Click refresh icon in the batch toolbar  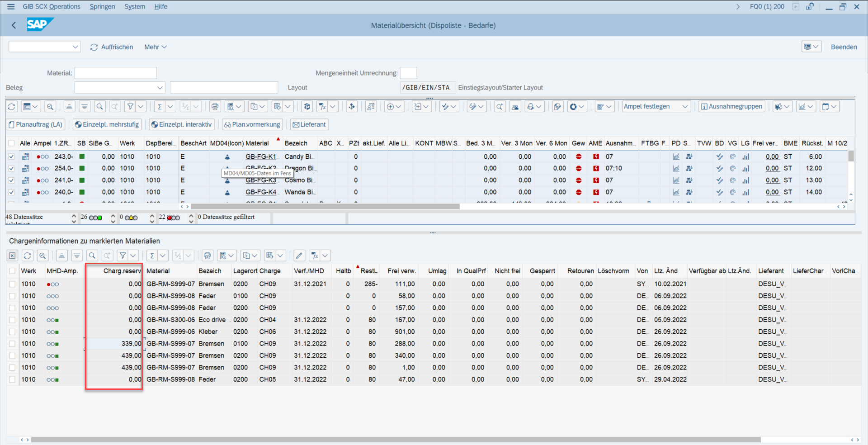(28, 256)
